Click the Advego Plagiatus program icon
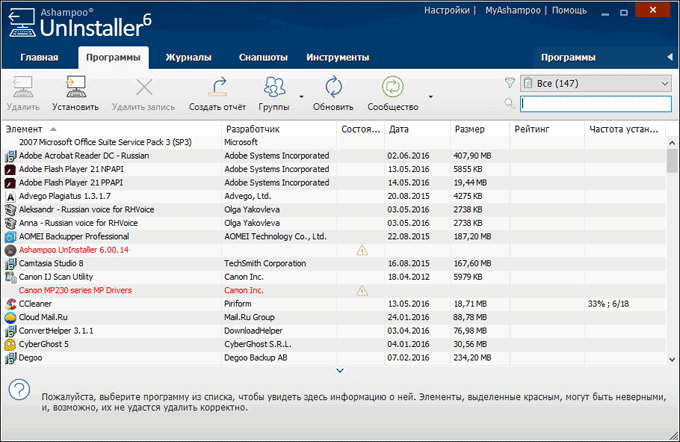Image resolution: width=680 pixels, height=442 pixels. coord(10,196)
